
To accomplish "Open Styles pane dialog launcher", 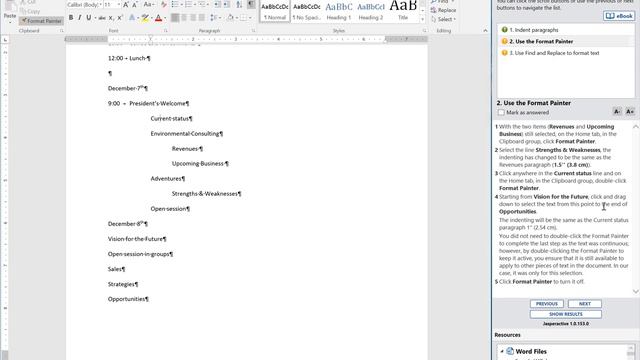I will [x=424, y=31].
